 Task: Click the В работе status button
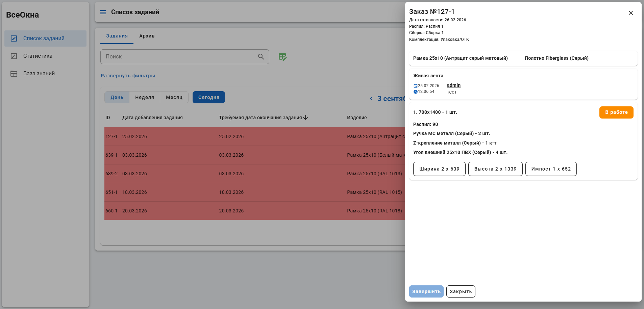pos(616,112)
